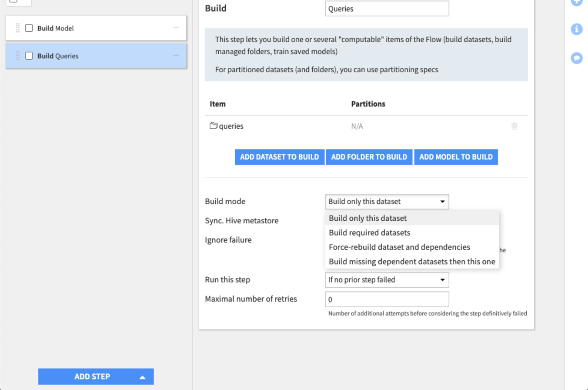
Task: Toggle the select-all steps checkbox at top
Action: (13, 1)
